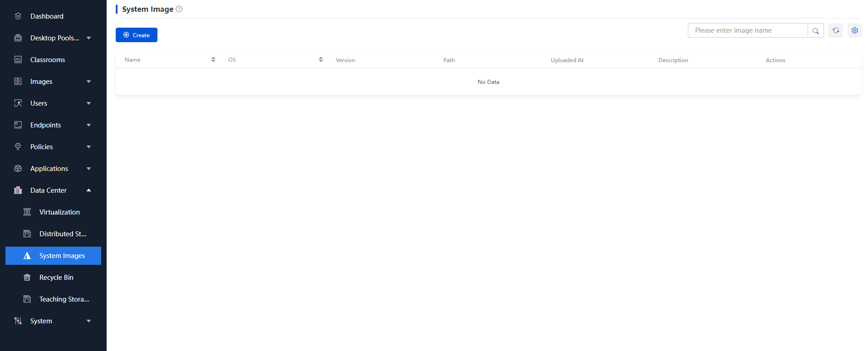This screenshot has height=351, width=868.
Task: Click the Virtualization icon
Action: pos(27,212)
